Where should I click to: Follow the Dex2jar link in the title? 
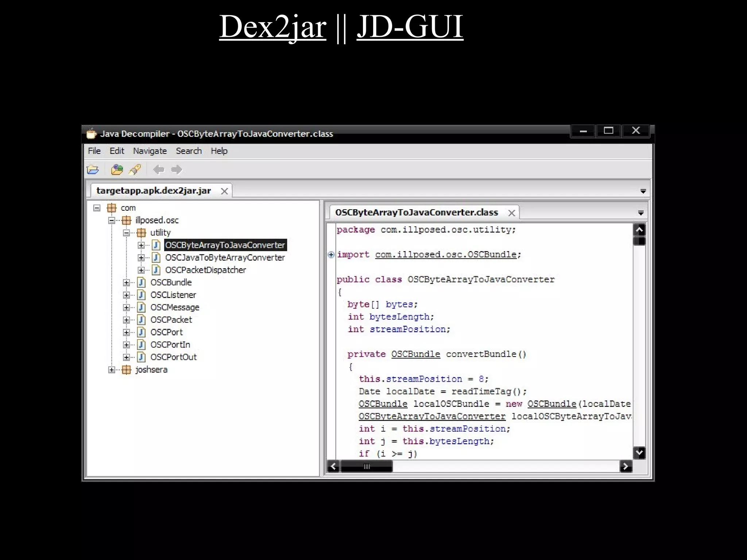coord(272,27)
